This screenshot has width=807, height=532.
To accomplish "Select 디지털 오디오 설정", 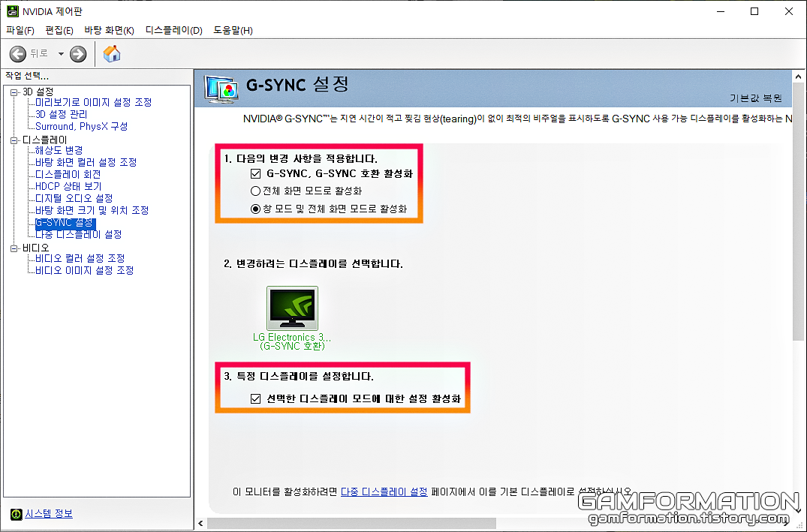I will pyautogui.click(x=74, y=198).
